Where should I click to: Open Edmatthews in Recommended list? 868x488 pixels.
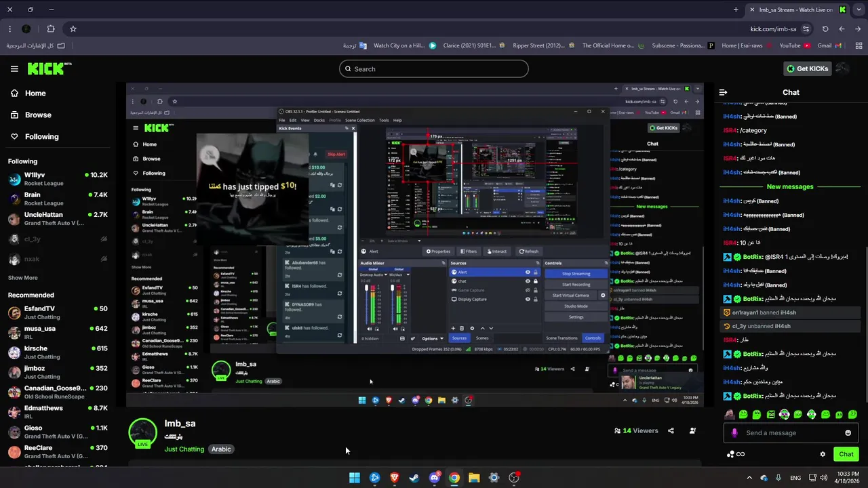point(58,411)
